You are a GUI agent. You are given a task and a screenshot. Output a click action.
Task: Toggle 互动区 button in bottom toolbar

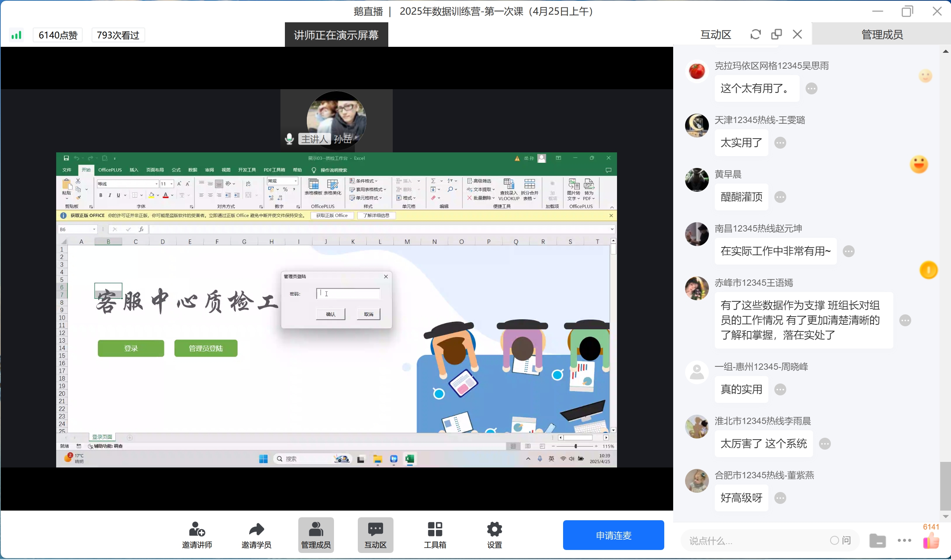(375, 535)
